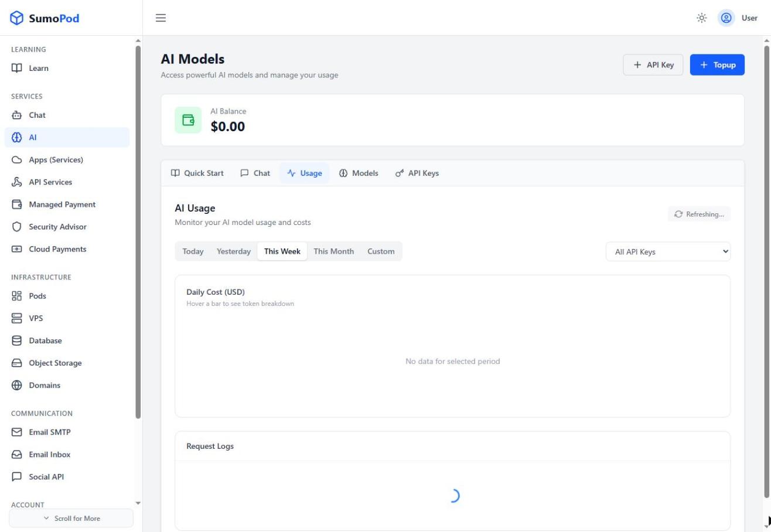Click the VPS server icon

click(18, 318)
